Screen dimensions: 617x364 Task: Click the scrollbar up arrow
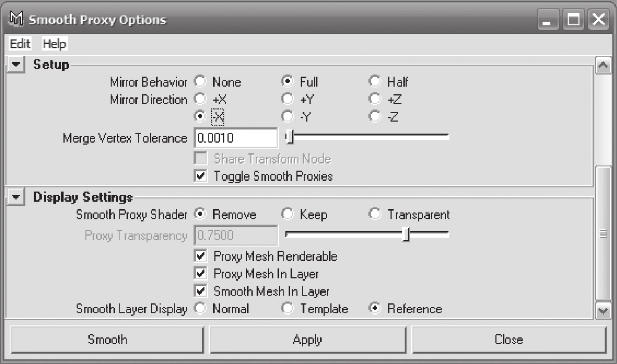click(603, 65)
